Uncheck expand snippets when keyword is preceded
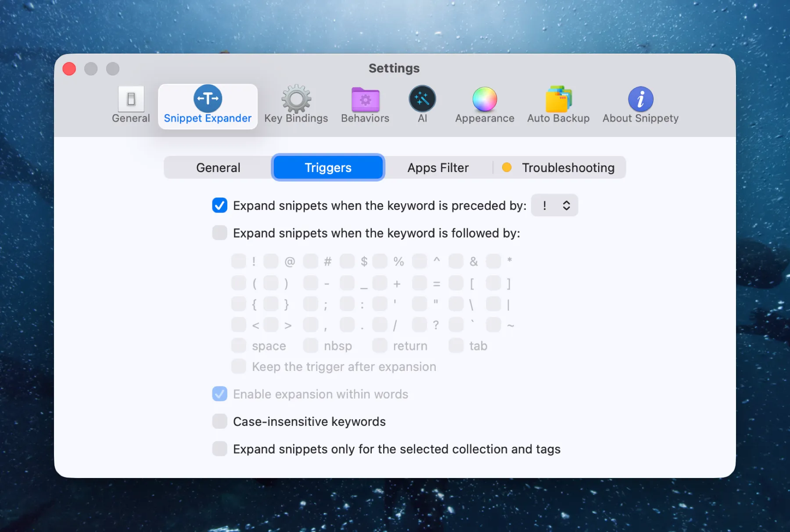Image resolution: width=790 pixels, height=532 pixels. tap(219, 205)
